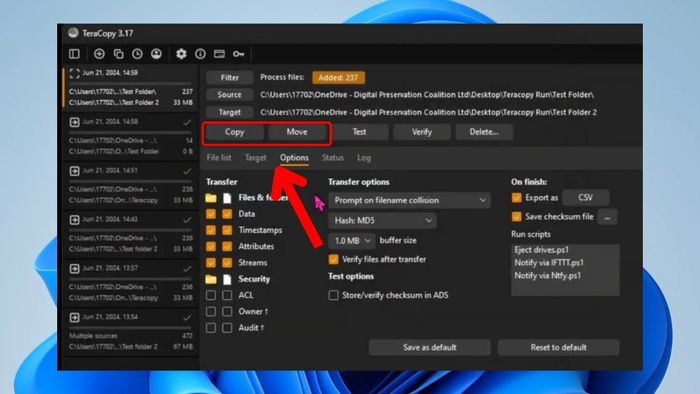
Task: Enable Store/verify checksum in ADS
Action: click(x=333, y=295)
